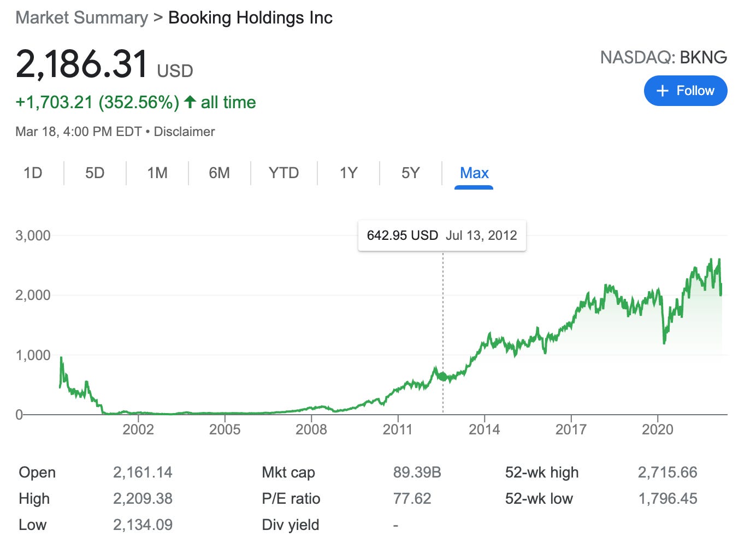Viewport: 756px width, 542px height.
Task: Switch to the 1Y range
Action: 348,173
